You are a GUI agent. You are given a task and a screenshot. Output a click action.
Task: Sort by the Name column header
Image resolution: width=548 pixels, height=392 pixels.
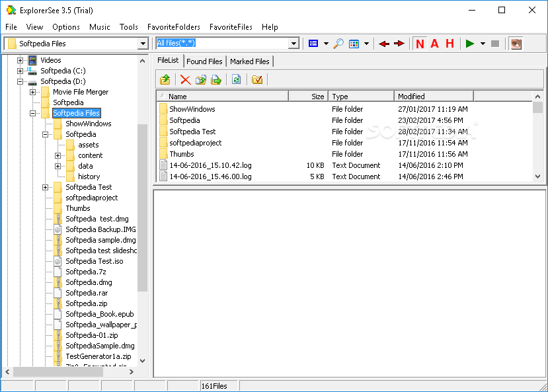click(223, 97)
